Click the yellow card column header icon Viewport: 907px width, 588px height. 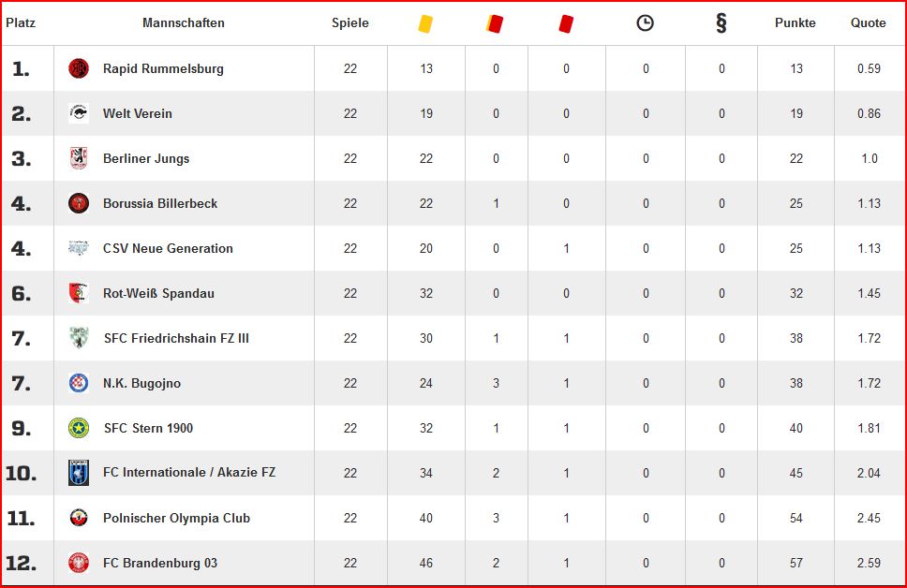(x=425, y=23)
